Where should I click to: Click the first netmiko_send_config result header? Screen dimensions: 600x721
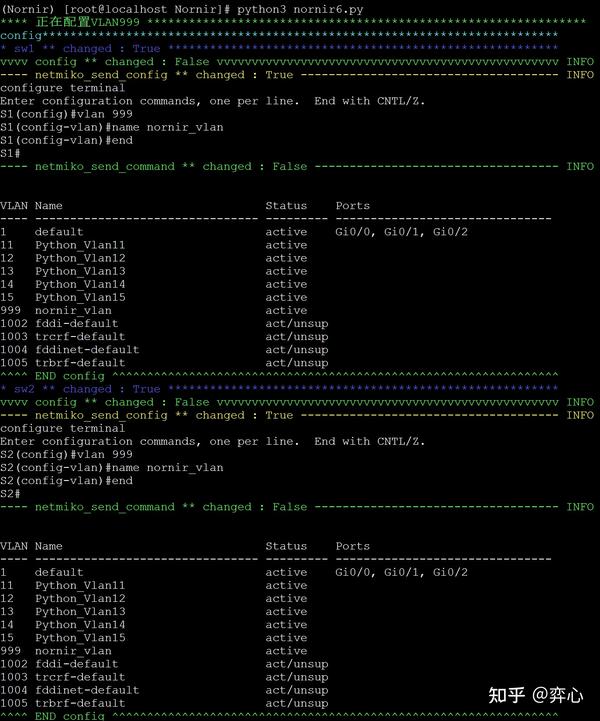pyautogui.click(x=297, y=75)
